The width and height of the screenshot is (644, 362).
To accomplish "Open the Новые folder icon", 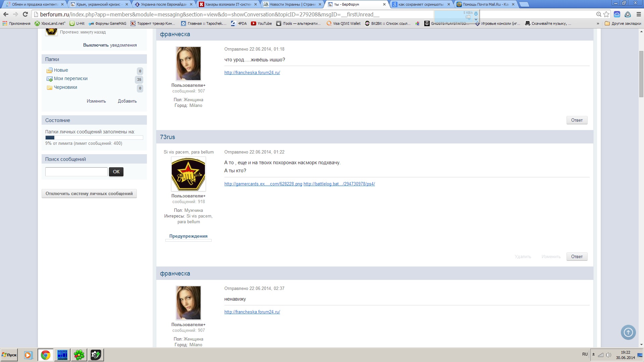I will [50, 70].
